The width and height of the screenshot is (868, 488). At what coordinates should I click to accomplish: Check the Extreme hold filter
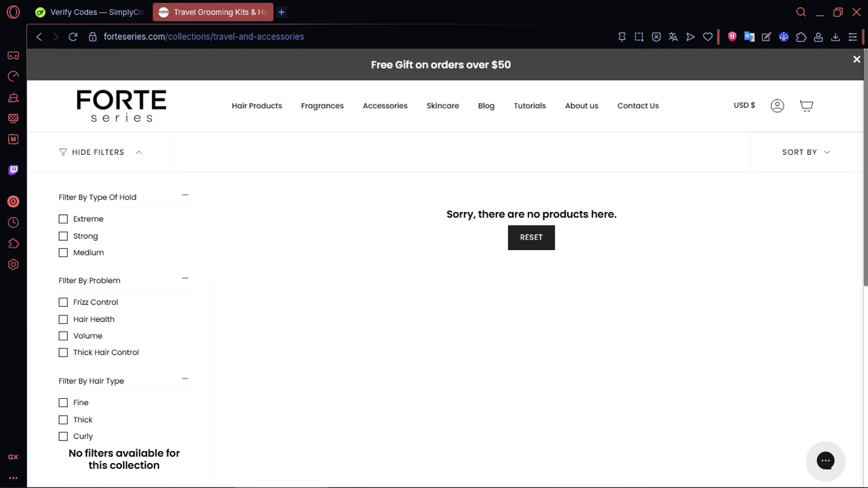tap(63, 219)
